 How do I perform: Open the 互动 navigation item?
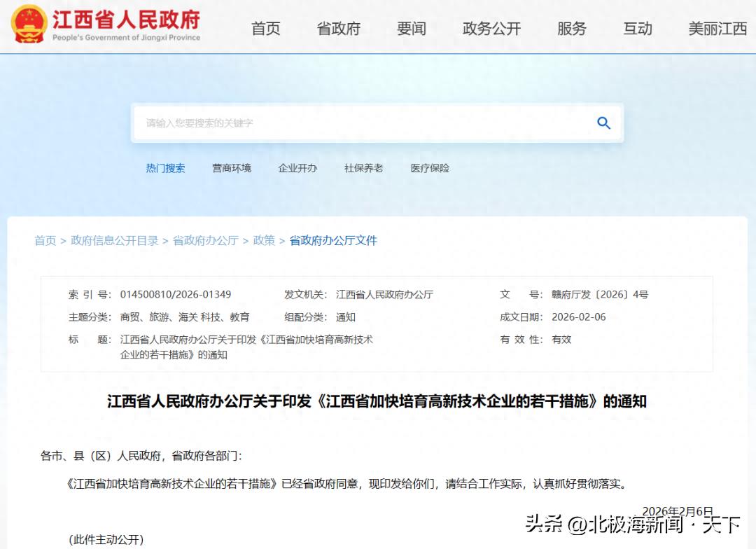(x=638, y=29)
